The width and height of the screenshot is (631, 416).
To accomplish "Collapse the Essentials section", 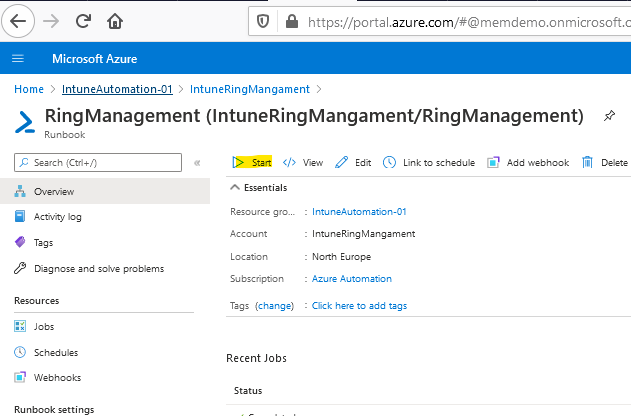I will pyautogui.click(x=258, y=187).
